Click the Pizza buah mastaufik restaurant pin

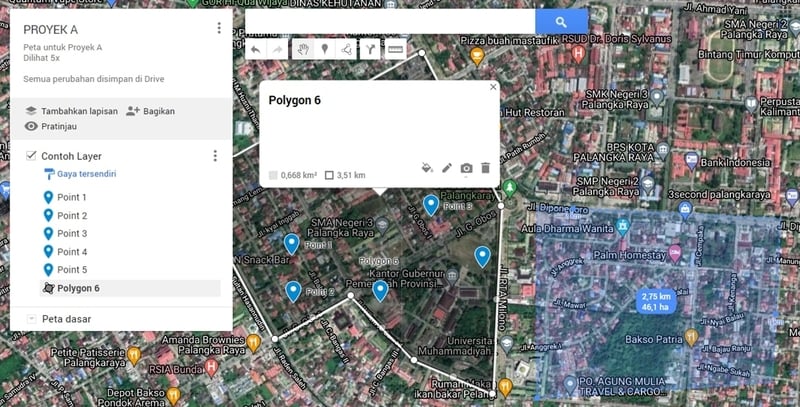(477, 56)
